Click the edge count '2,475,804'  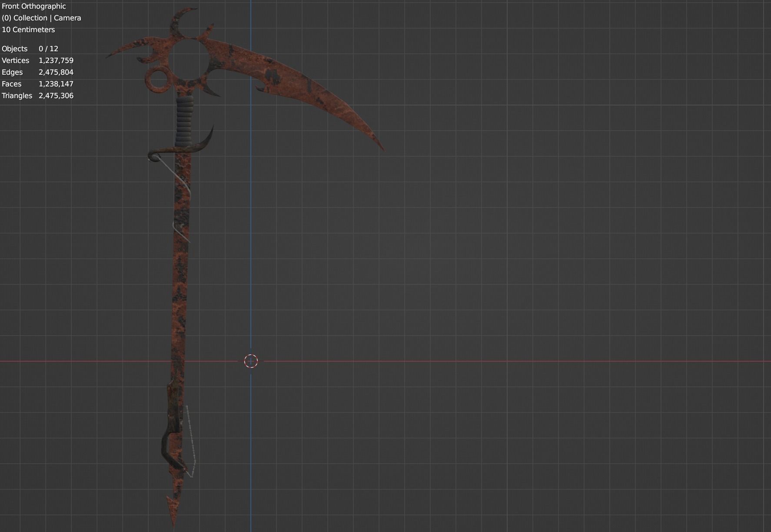coord(56,72)
